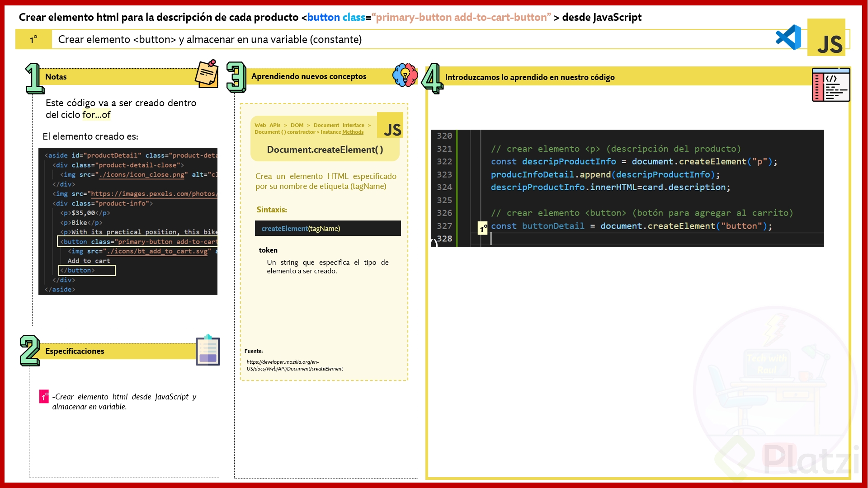This screenshot has height=488, width=868.
Task: Click the Aprendiendo nuevos conceptos title
Action: 309,76
